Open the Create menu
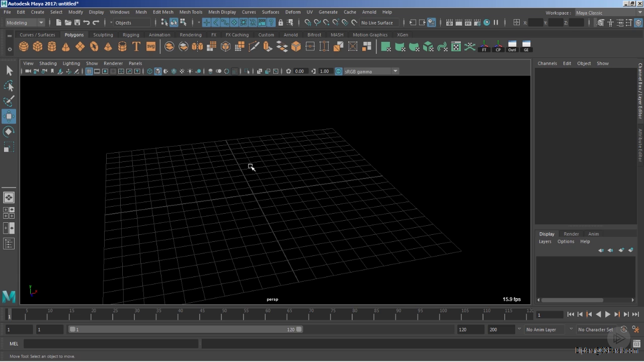Screen dimensions: 644x362 [x=38, y=12]
